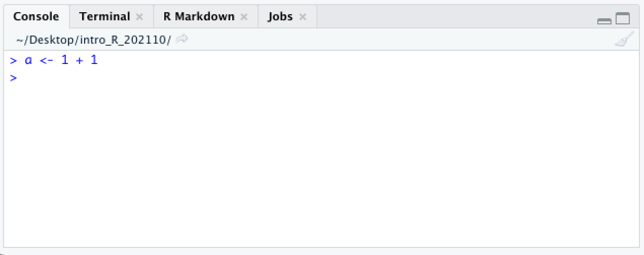This screenshot has height=255, width=644.
Task: Minimize the console pane
Action: tap(604, 20)
